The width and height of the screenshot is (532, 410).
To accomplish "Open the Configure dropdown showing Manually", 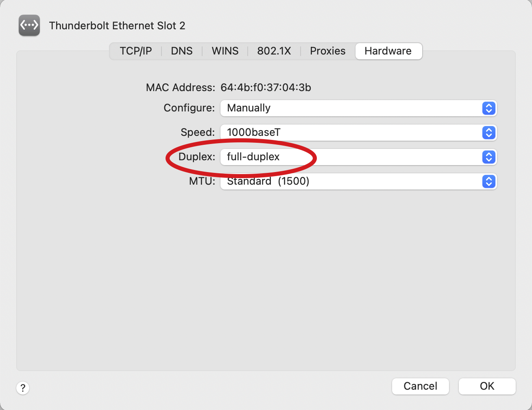I will tap(358, 108).
